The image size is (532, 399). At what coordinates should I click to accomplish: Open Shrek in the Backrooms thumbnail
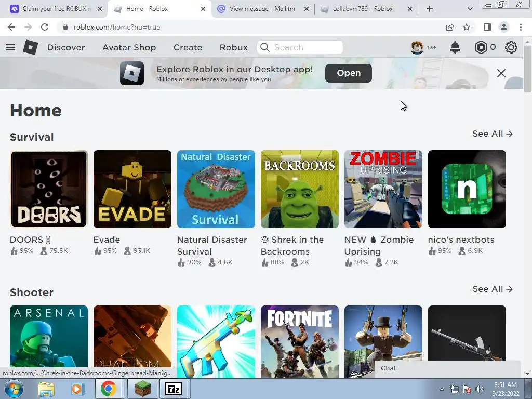tap(300, 189)
